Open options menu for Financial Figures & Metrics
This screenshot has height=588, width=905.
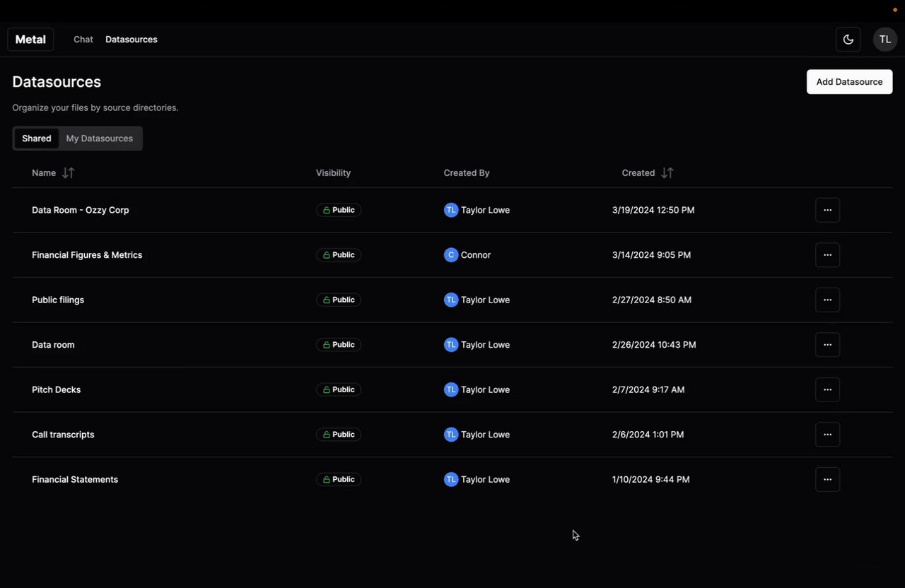tap(827, 255)
